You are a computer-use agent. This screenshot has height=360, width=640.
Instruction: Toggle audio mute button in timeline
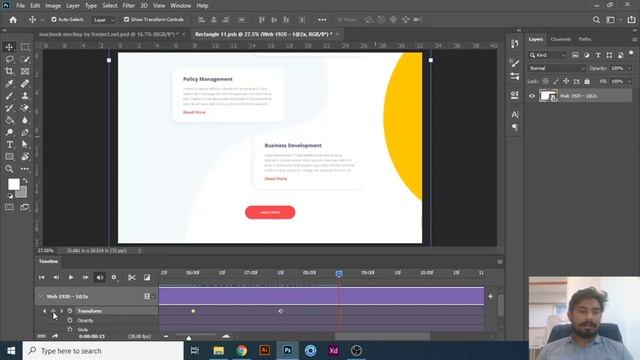tap(100, 278)
